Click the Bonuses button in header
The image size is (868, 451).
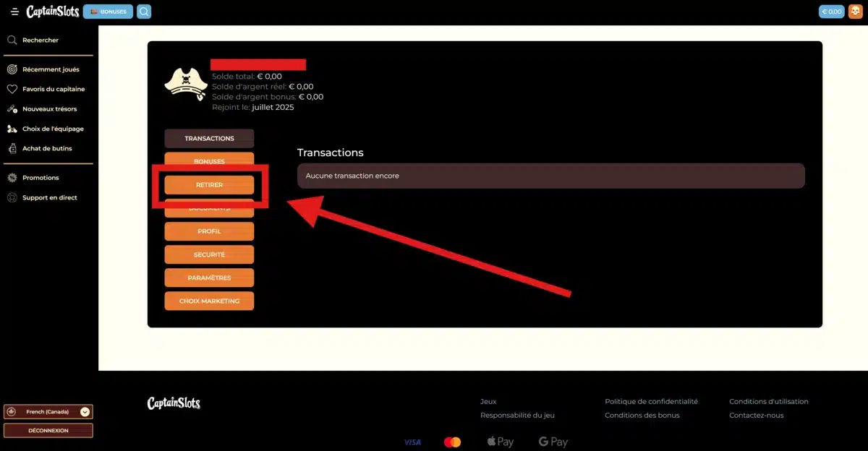(x=108, y=12)
